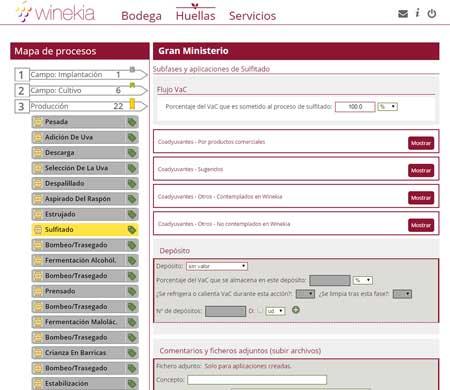Click Mostrar for Coadyuvantes - Por productos comerciales

421,143
